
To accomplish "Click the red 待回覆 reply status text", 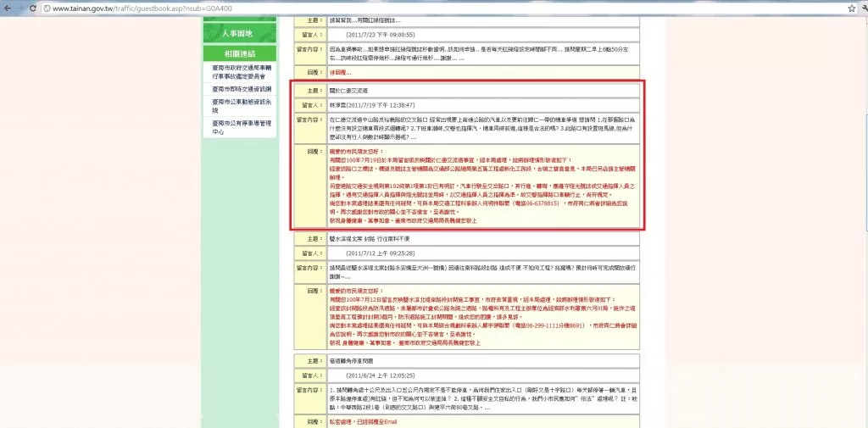I will pos(340,73).
